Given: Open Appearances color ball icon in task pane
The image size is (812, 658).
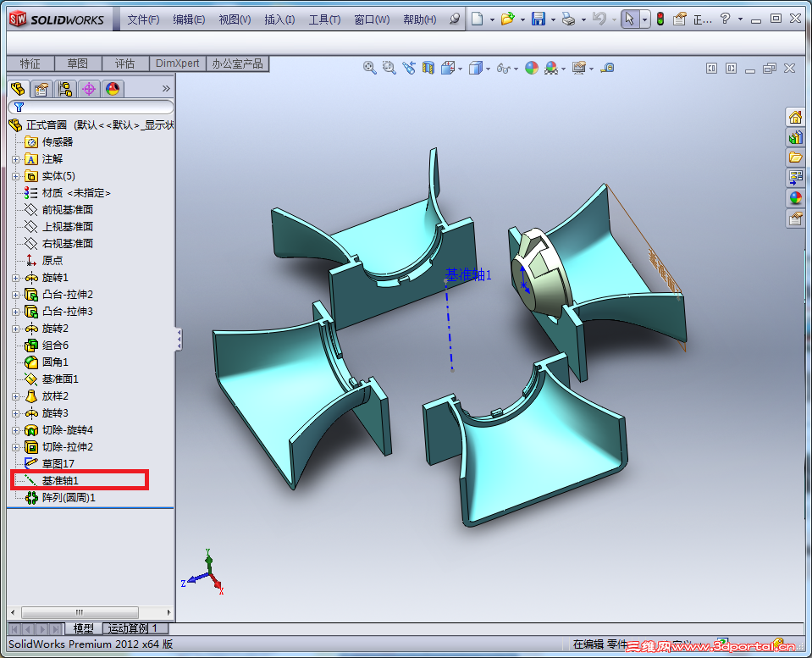Looking at the screenshot, I should (795, 198).
